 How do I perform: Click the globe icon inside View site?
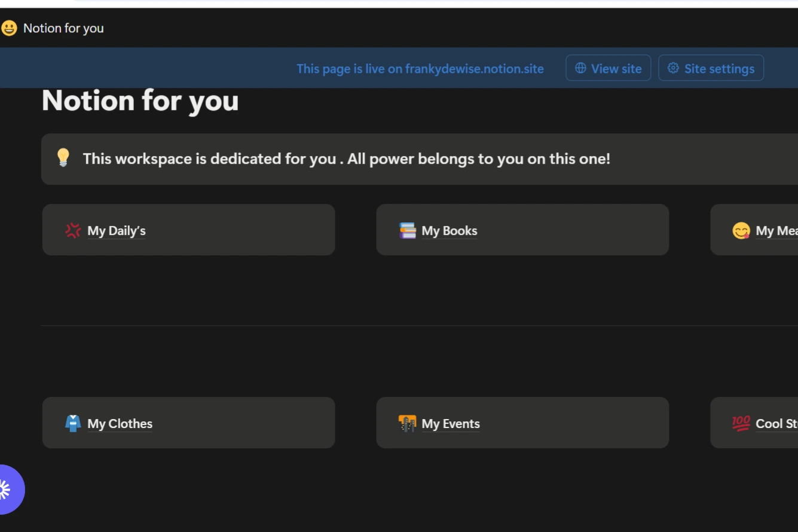point(579,68)
